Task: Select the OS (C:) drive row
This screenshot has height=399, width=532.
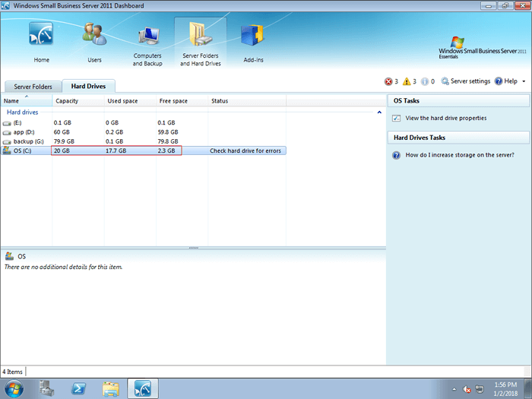Action: 143,150
